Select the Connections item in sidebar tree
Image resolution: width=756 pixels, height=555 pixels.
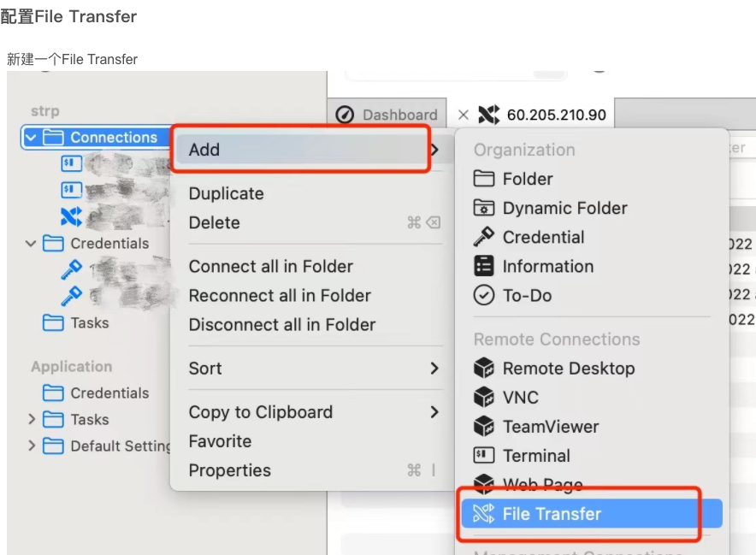click(97, 138)
